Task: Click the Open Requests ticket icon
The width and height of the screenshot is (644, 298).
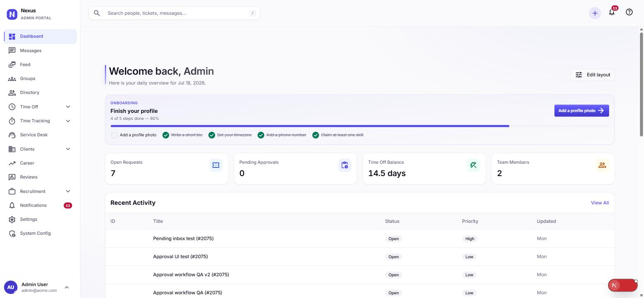Action: coord(216,165)
